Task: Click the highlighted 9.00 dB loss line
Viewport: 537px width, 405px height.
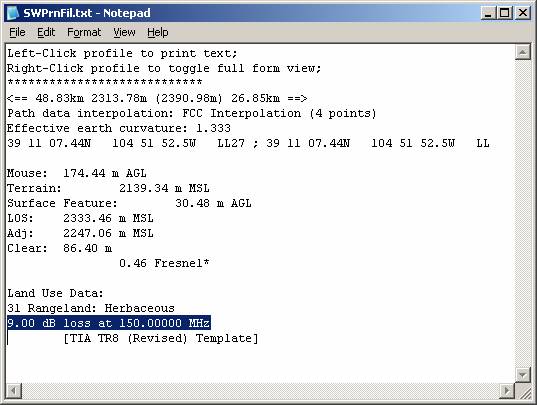Action: pyautogui.click(x=109, y=323)
